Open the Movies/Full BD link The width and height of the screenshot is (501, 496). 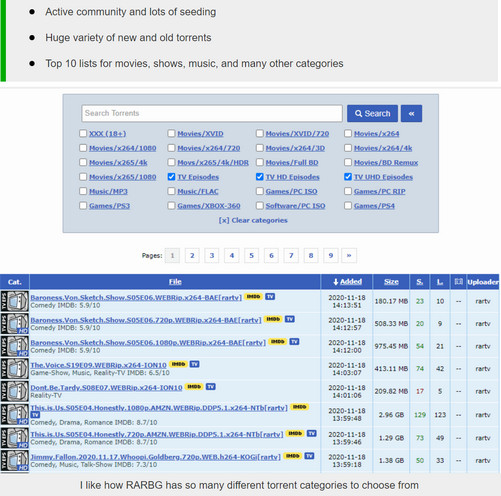coord(292,163)
